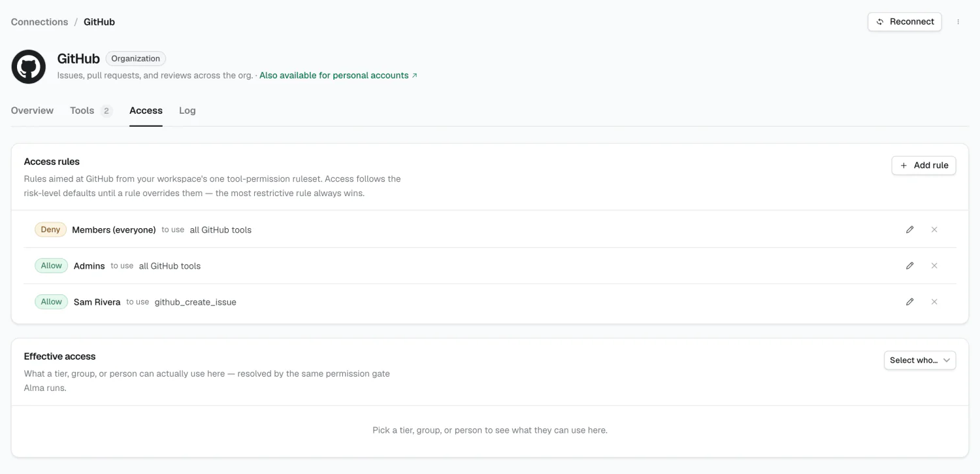Remove the Members (everyone) deny rule
The height and width of the screenshot is (474, 980).
(934, 229)
